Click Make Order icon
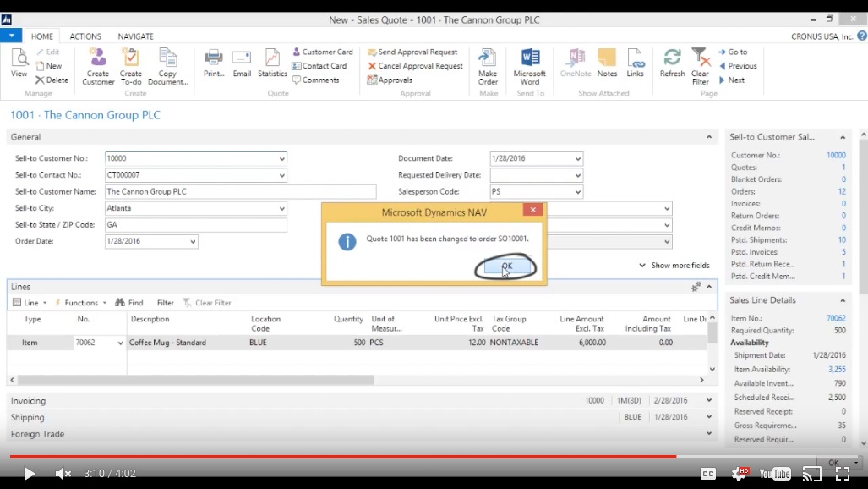Image resolution: width=868 pixels, height=489 pixels. 488,66
